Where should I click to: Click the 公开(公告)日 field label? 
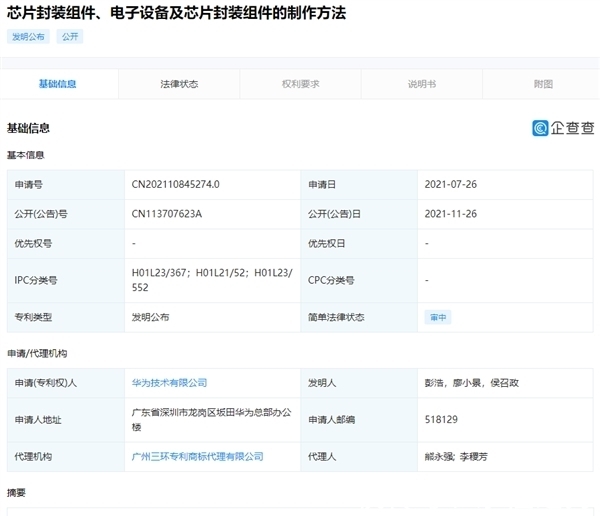[334, 214]
